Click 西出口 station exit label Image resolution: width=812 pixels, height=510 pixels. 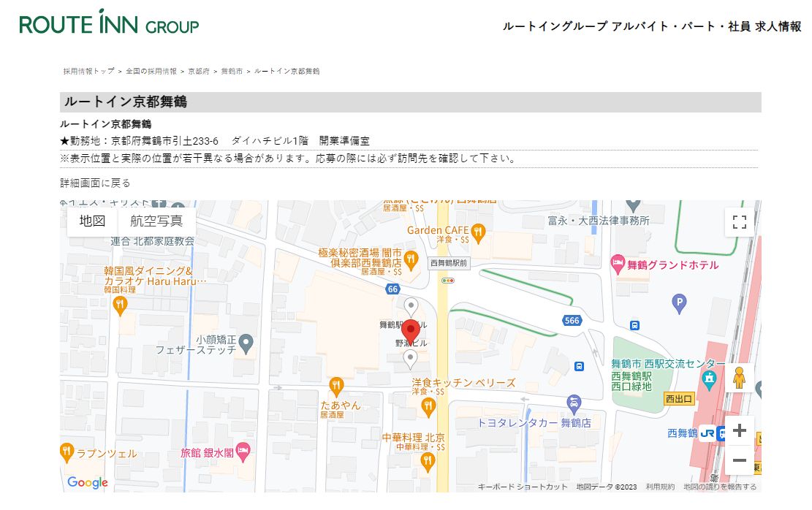point(679,399)
